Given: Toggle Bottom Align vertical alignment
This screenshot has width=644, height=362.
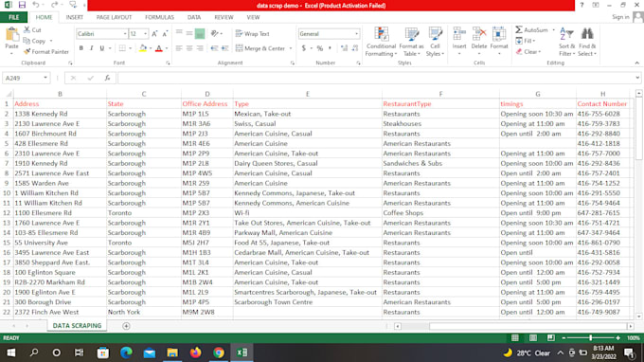Looking at the screenshot, I should (x=200, y=34).
